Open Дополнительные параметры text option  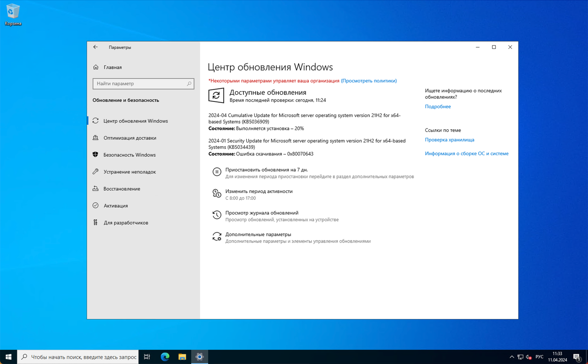258,234
